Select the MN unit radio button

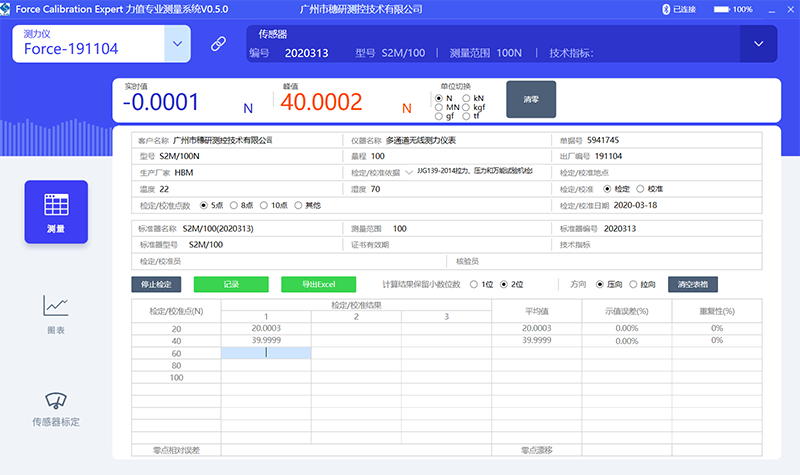(439, 107)
